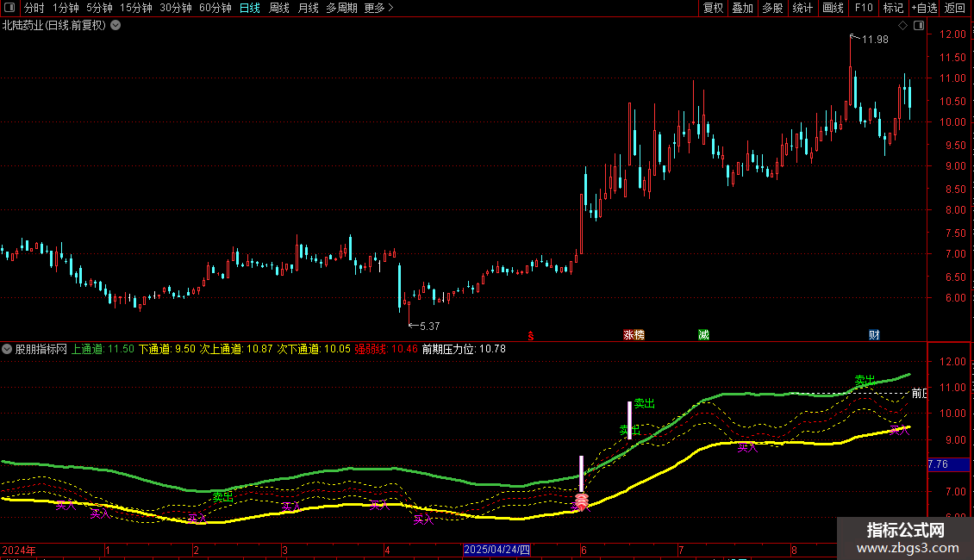Click the 前期压力位: 10.78 value
The height and width of the screenshot is (560, 974).
pyautogui.click(x=464, y=349)
